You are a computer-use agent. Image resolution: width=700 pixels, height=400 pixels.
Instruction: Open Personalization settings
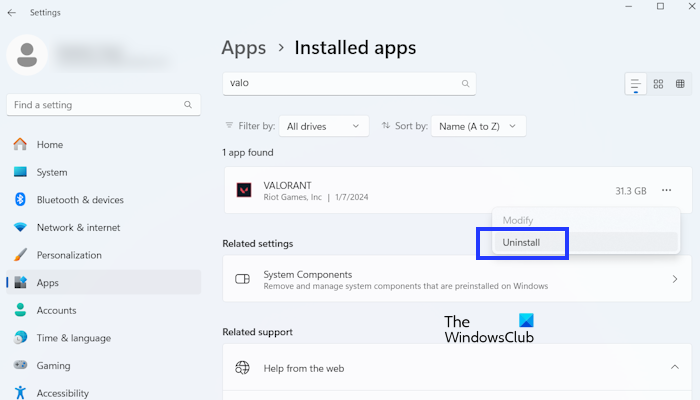pos(104,255)
